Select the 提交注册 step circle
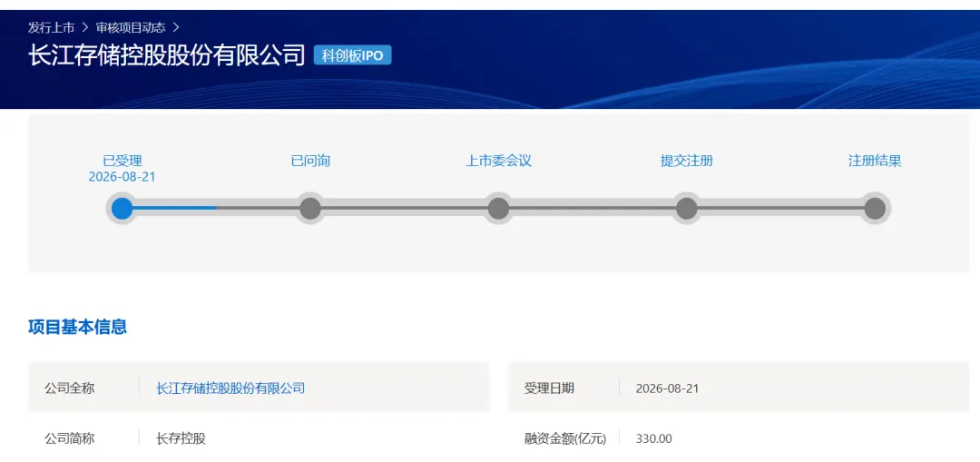 point(686,208)
